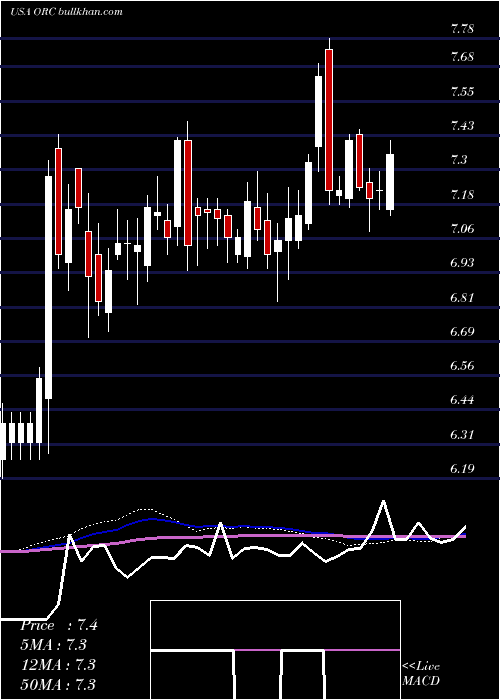This screenshot has width=500, height=700.
Task: Select the 6.19 price axis label
Action: 462,468
